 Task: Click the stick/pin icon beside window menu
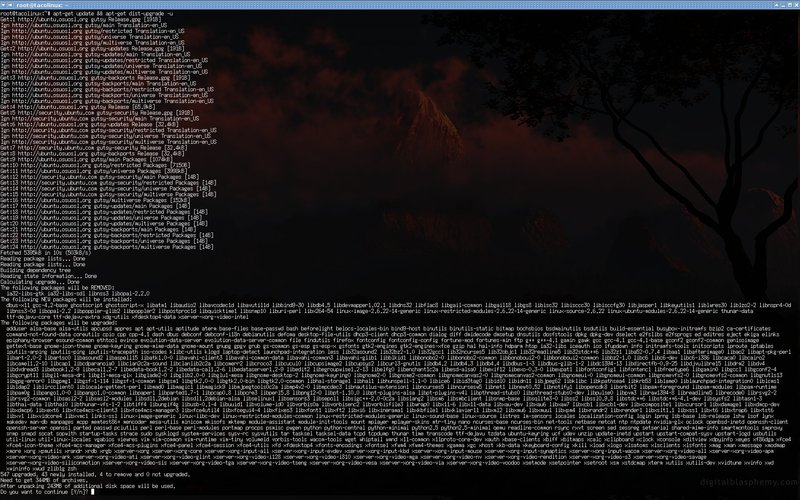coord(10,5)
